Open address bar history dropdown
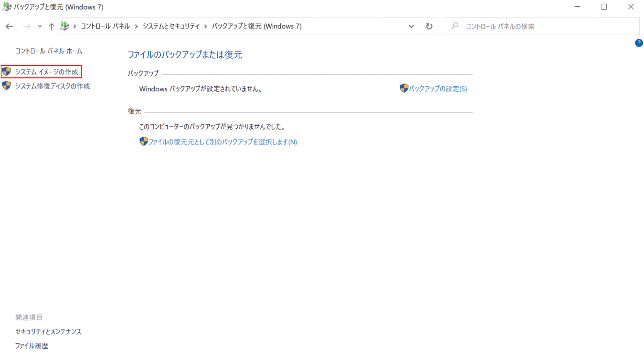Image resolution: width=644 pixels, height=357 pixels. (411, 26)
